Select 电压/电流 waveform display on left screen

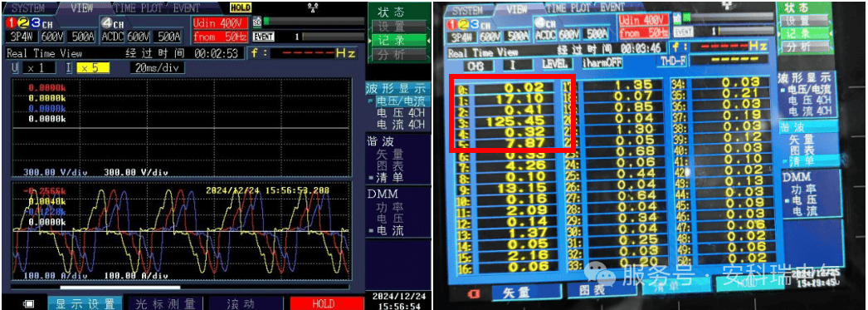click(x=401, y=101)
